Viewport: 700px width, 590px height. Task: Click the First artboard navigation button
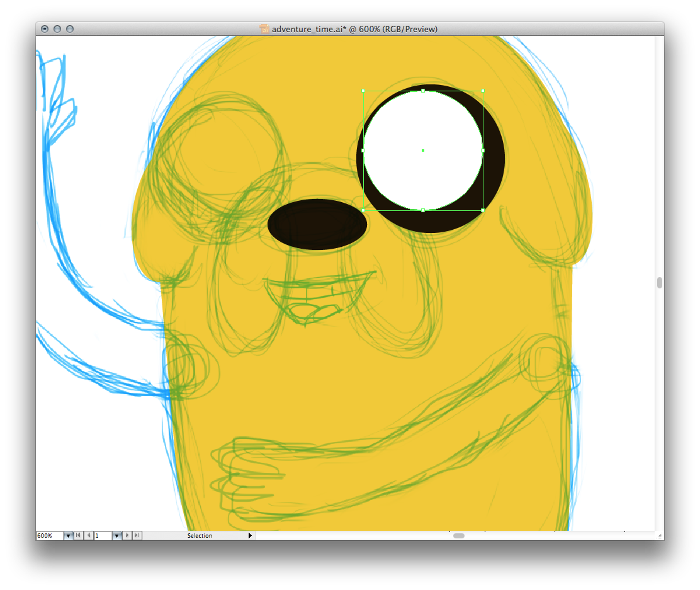click(78, 536)
